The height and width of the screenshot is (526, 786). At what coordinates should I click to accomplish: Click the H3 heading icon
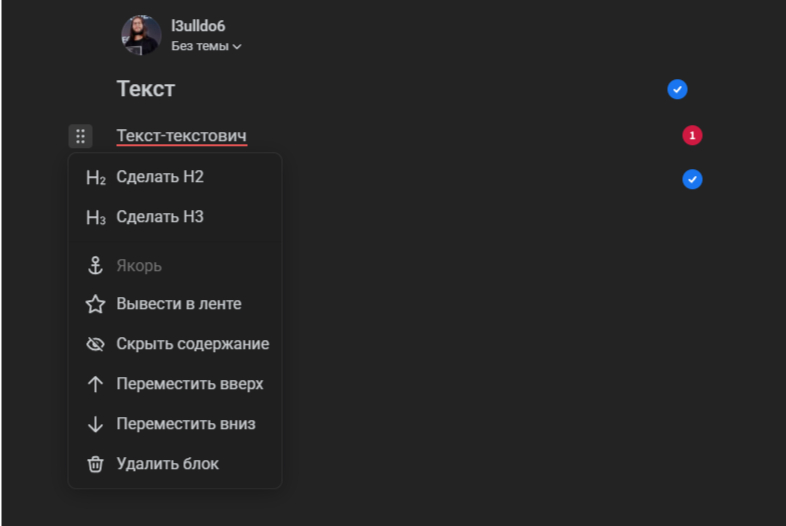(x=95, y=217)
